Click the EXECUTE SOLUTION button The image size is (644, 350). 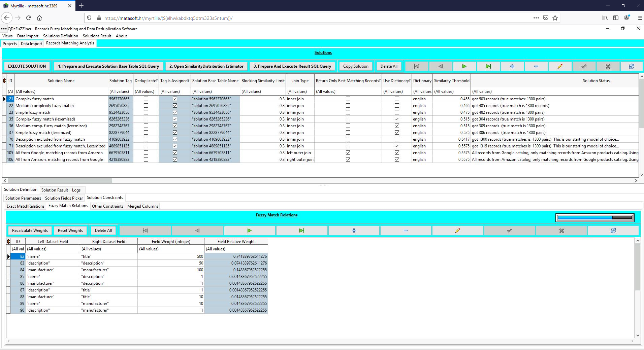[x=27, y=66]
